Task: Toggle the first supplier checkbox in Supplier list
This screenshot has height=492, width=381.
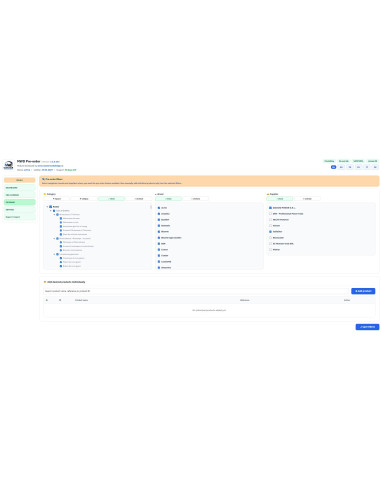Action: tap(270, 208)
